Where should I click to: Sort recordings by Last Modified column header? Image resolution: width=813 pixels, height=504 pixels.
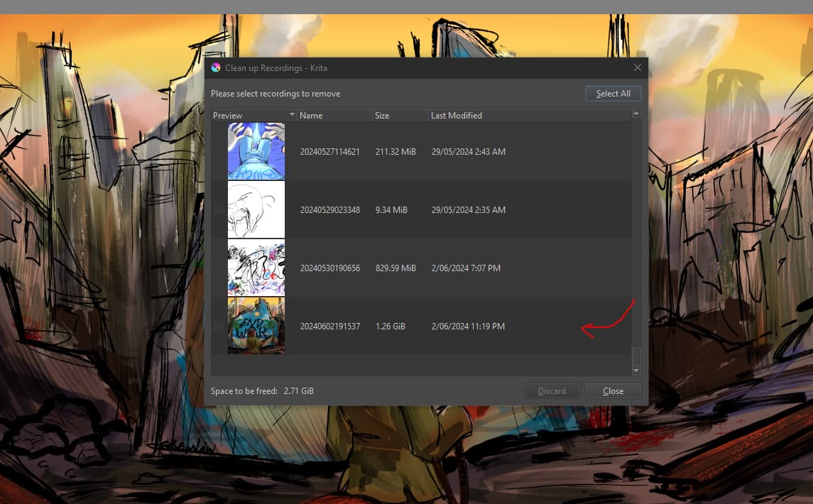pos(530,115)
